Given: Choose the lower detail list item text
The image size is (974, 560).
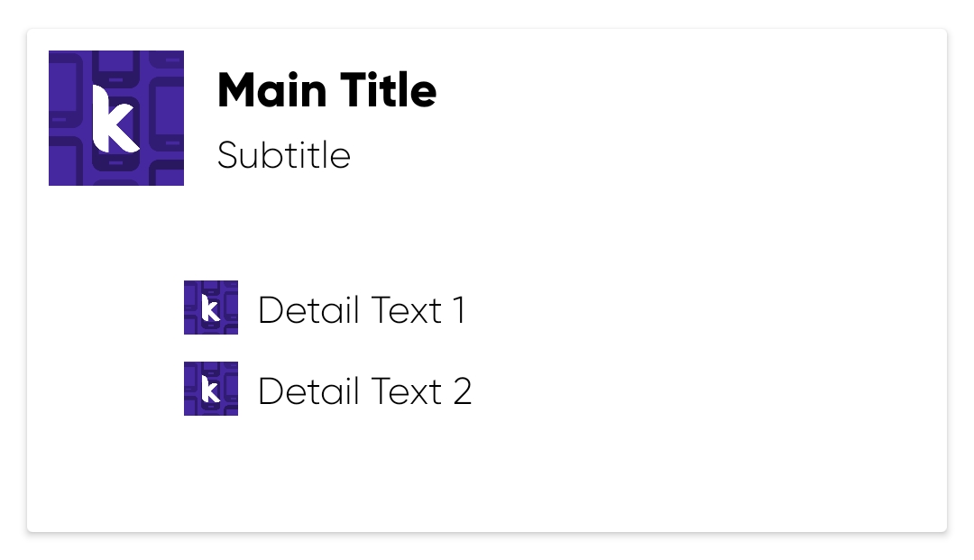Looking at the screenshot, I should tap(364, 391).
